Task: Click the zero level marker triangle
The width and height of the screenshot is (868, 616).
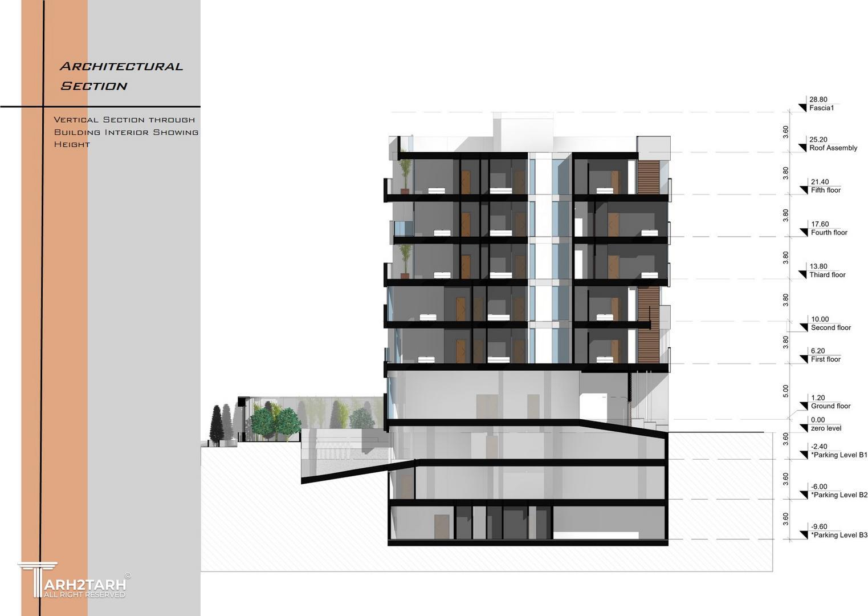Action: pyautogui.click(x=802, y=428)
